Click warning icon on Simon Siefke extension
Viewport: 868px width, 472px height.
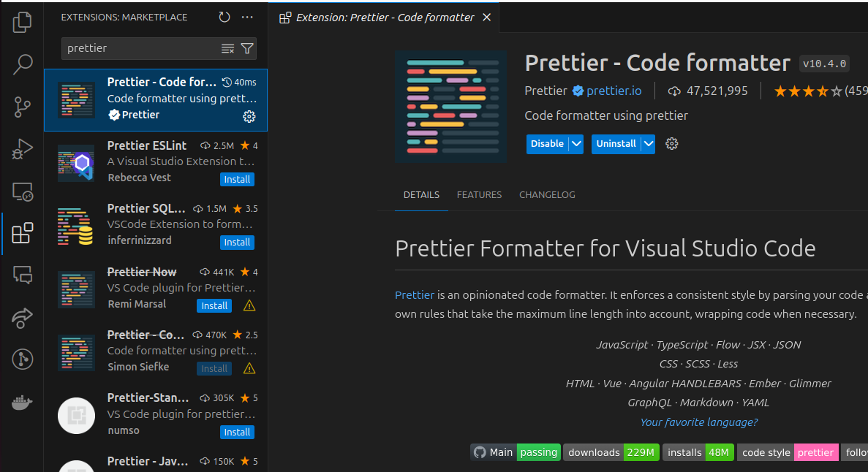coord(249,368)
